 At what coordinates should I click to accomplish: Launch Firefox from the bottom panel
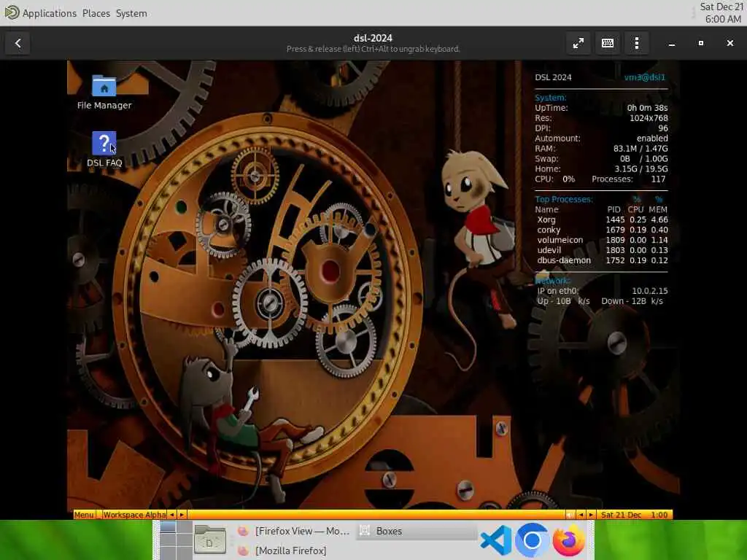click(568, 540)
